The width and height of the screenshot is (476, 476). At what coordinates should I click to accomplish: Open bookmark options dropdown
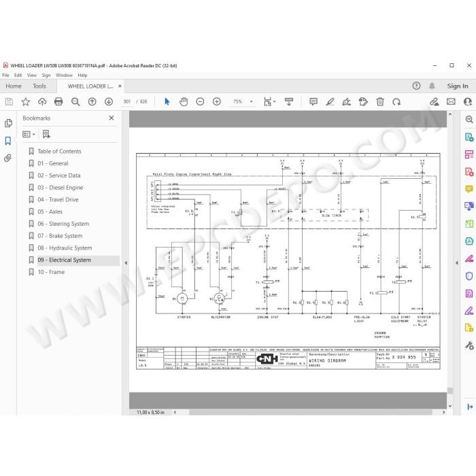tap(29, 134)
